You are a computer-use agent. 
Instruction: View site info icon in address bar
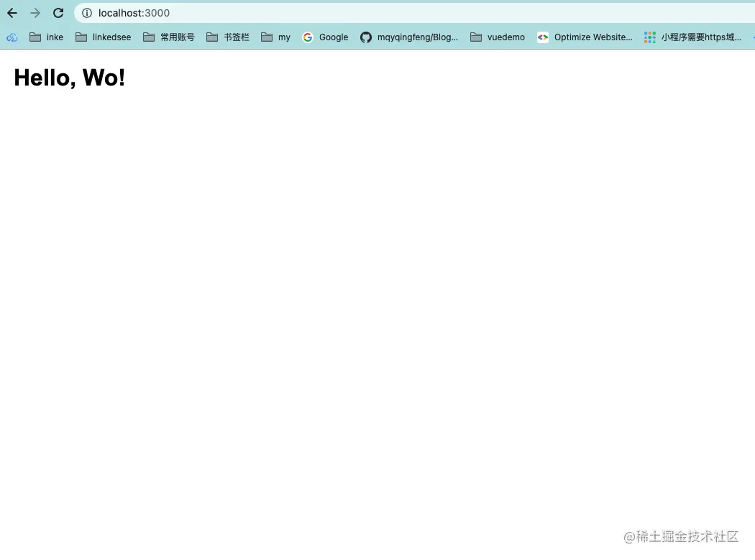click(87, 13)
